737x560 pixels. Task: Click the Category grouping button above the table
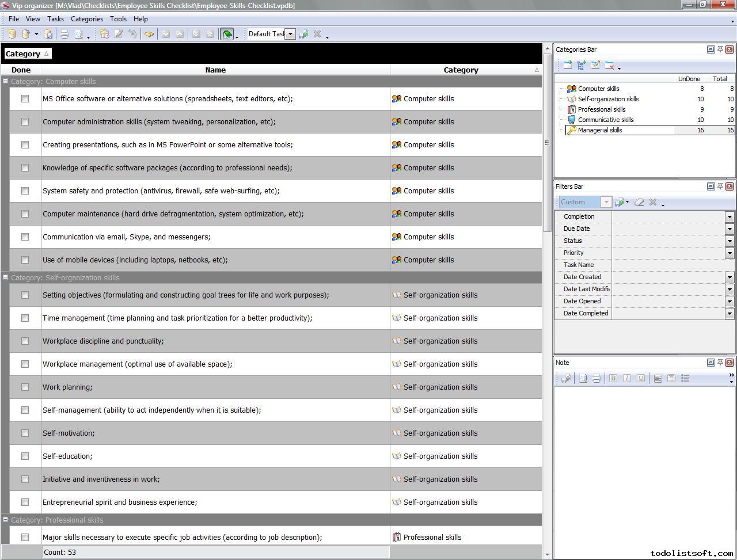point(27,54)
